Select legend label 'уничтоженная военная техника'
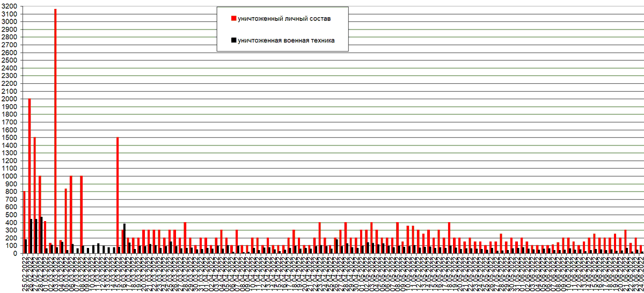Image resolution: width=644 pixels, height=293 pixels. [x=286, y=40]
